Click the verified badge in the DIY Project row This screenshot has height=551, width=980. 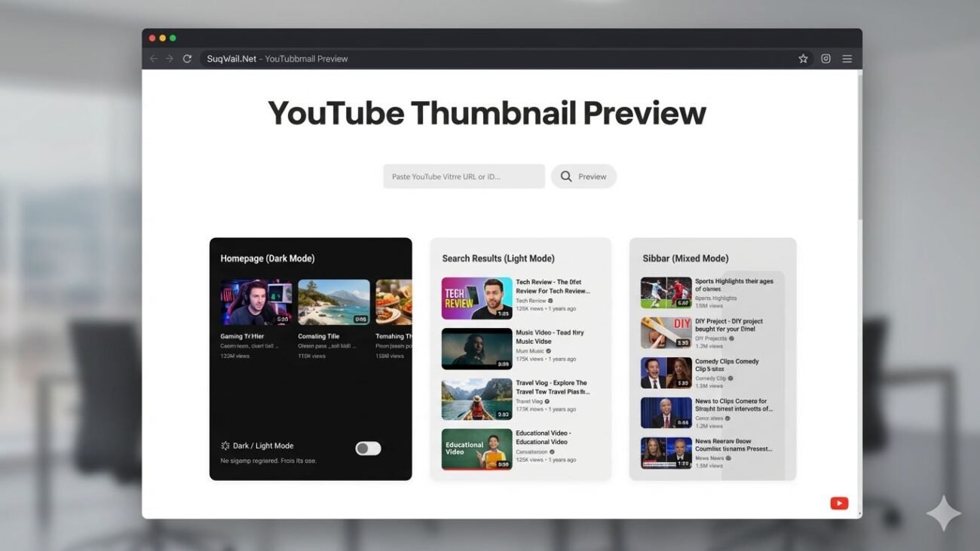(x=731, y=338)
